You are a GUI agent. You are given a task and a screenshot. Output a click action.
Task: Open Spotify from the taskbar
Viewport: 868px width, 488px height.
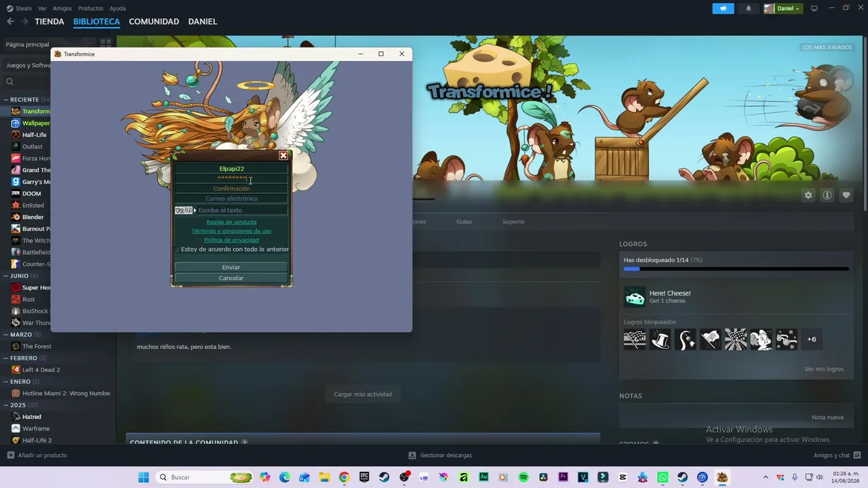[x=524, y=477]
